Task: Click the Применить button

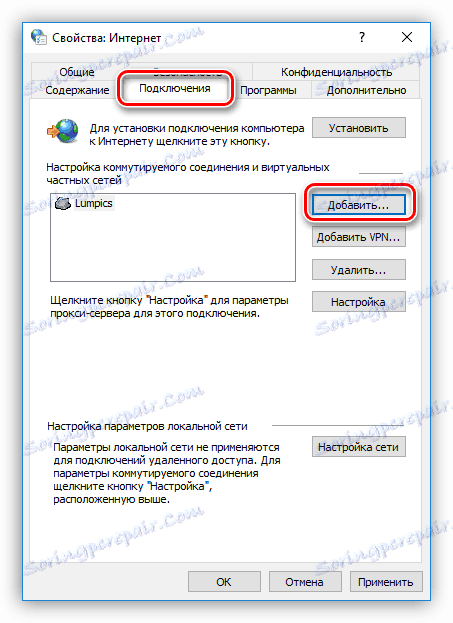Action: 386,582
